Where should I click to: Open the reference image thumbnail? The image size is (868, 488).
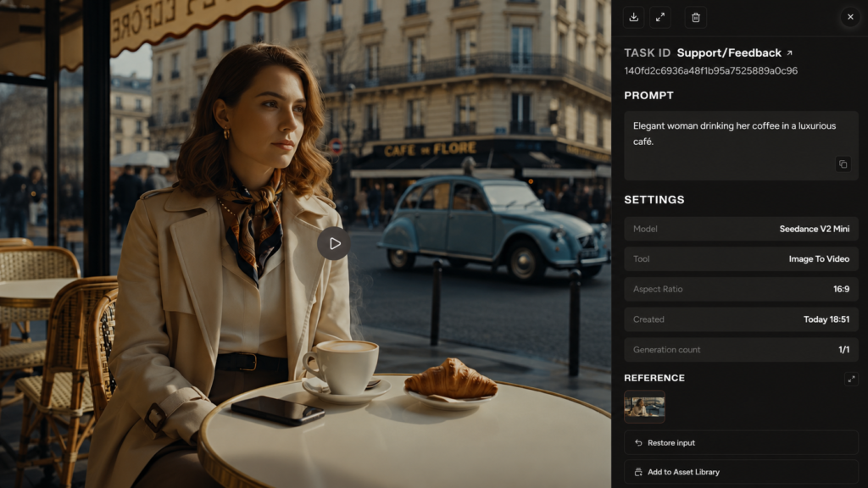[644, 407]
